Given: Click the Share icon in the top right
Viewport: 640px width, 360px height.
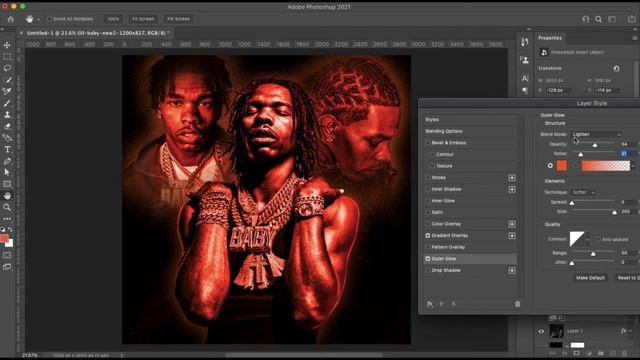Looking at the screenshot, I should pyautogui.click(x=631, y=19).
